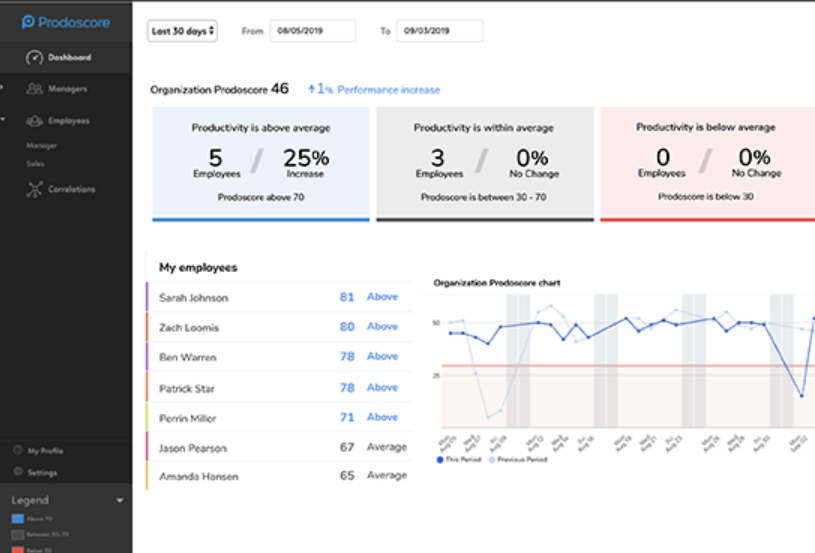Viewport: 815px width, 553px height.
Task: Click Organization Prodoscore chart title
Action: click(x=497, y=283)
